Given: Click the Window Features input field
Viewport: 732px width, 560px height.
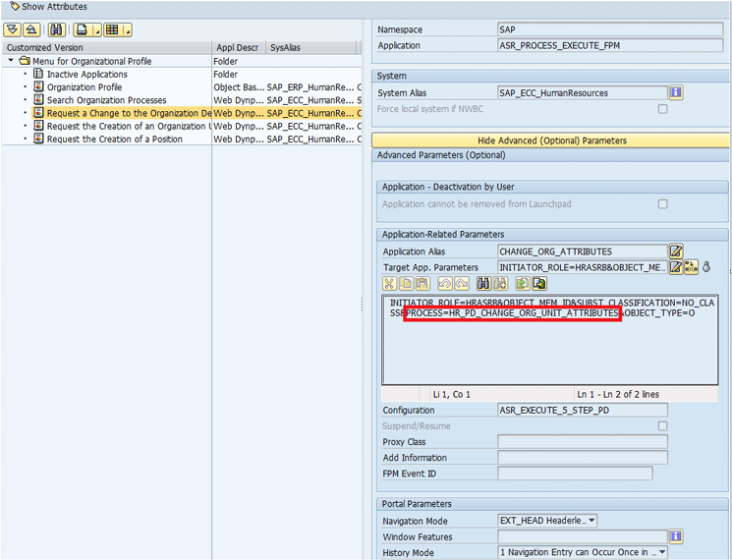Looking at the screenshot, I should click(x=582, y=536).
